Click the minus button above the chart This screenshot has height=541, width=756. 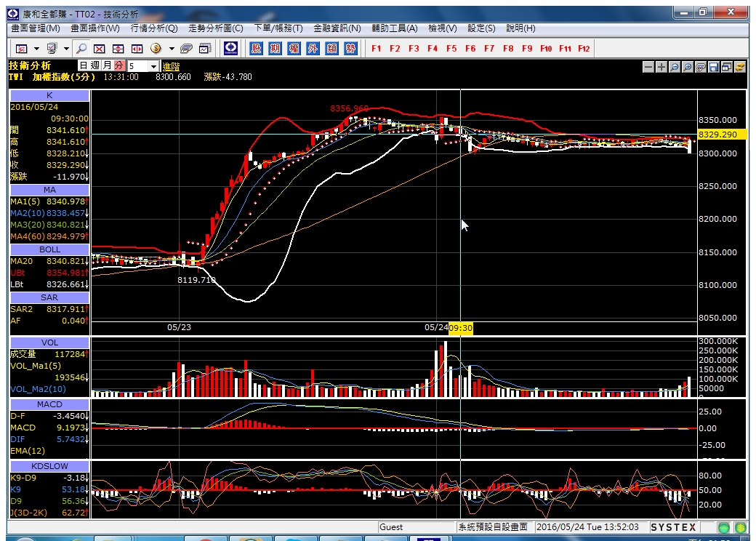click(x=648, y=67)
